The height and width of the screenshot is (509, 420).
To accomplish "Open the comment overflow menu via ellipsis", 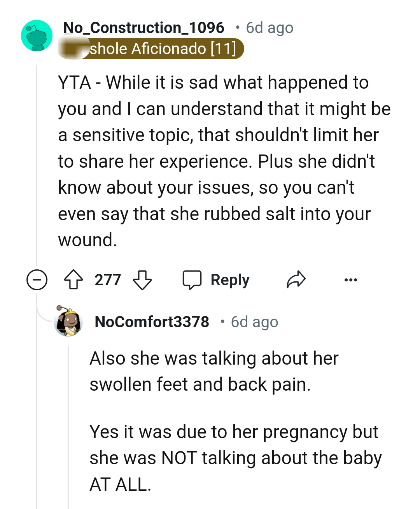I will (x=351, y=279).
